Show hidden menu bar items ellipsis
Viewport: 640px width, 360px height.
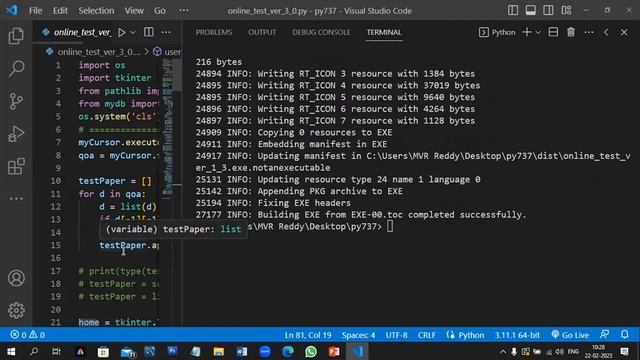pyautogui.click(x=184, y=11)
